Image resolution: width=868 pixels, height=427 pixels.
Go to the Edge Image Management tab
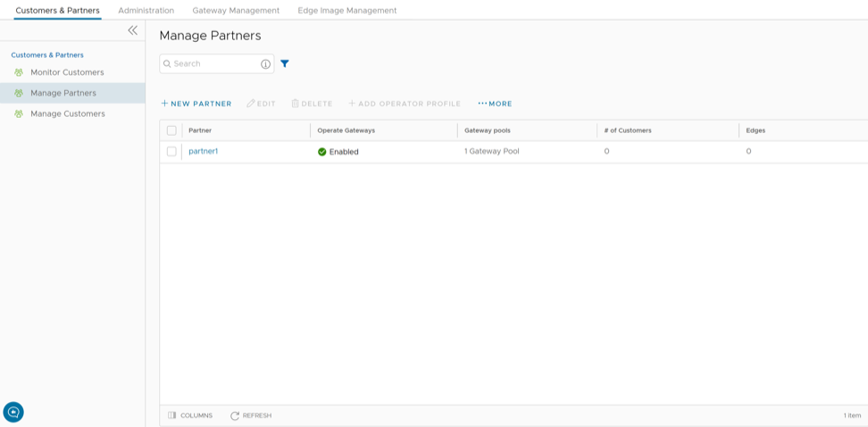pyautogui.click(x=346, y=11)
